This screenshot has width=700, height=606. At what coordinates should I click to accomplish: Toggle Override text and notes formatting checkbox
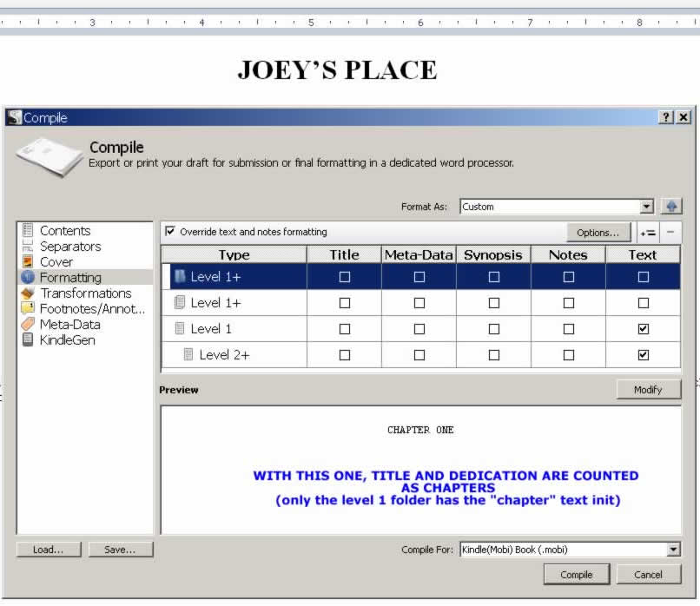click(169, 232)
